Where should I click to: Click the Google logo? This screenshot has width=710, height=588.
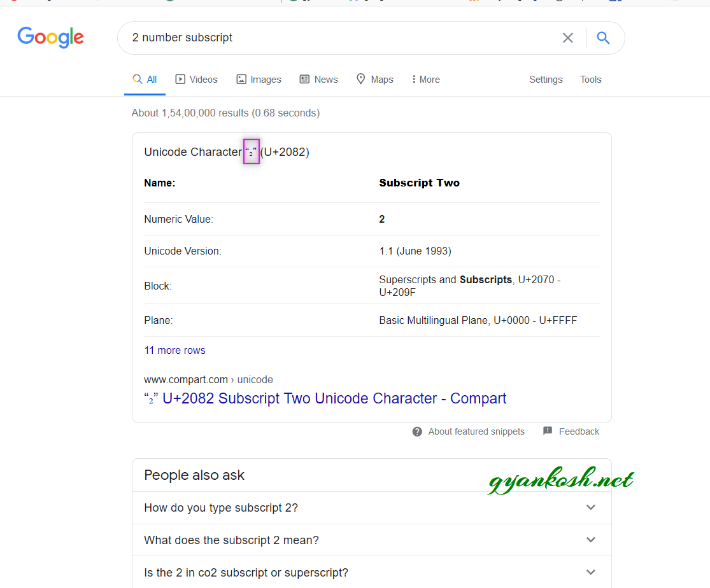tap(51, 37)
